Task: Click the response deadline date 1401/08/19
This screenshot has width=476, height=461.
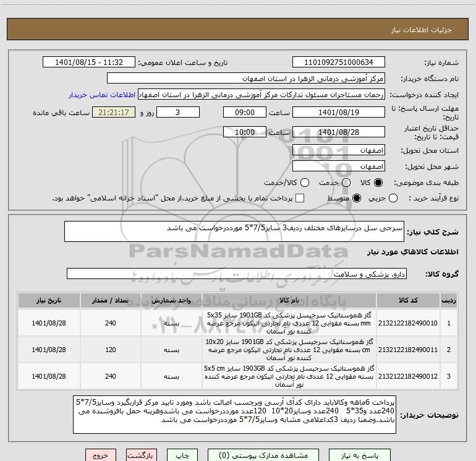Action: (339, 113)
